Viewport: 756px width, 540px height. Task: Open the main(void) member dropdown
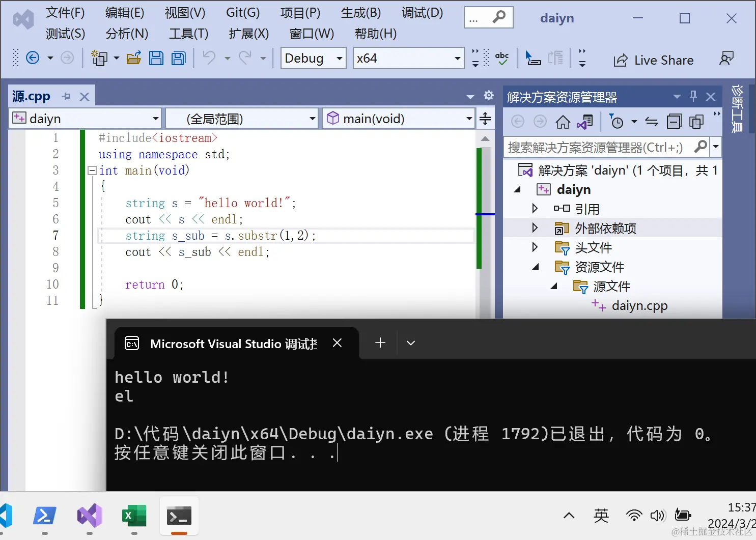click(399, 119)
